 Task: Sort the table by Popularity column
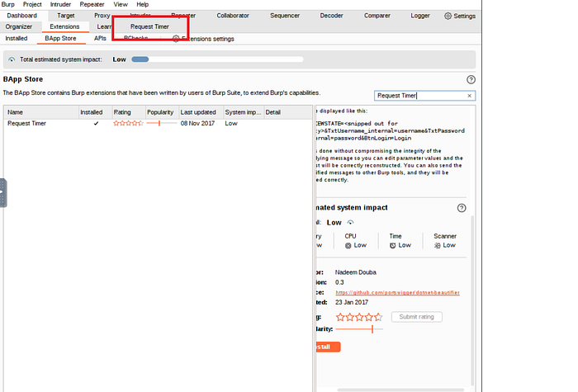click(162, 112)
